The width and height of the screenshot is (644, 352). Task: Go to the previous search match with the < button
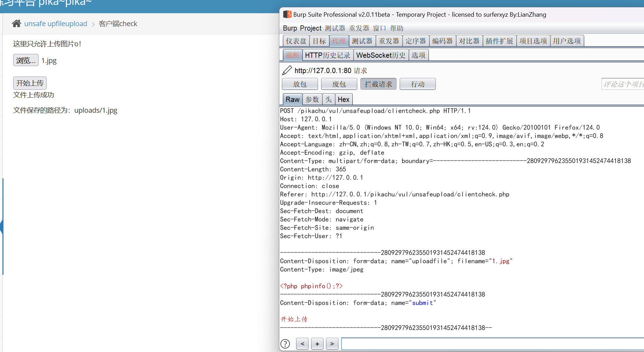pos(302,344)
